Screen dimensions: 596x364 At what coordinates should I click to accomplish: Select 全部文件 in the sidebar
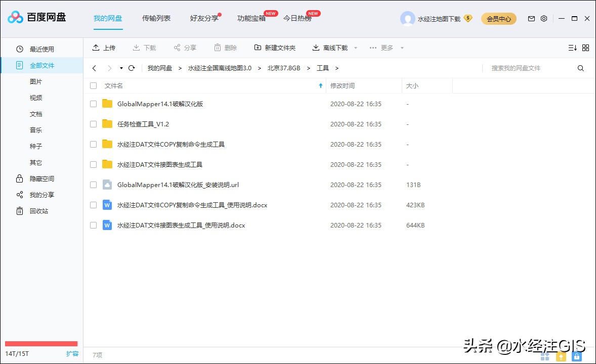(42, 65)
